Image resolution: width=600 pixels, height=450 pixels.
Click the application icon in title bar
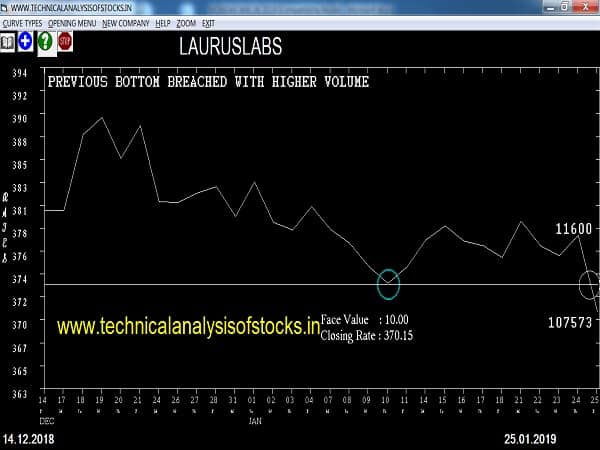click(x=5, y=7)
